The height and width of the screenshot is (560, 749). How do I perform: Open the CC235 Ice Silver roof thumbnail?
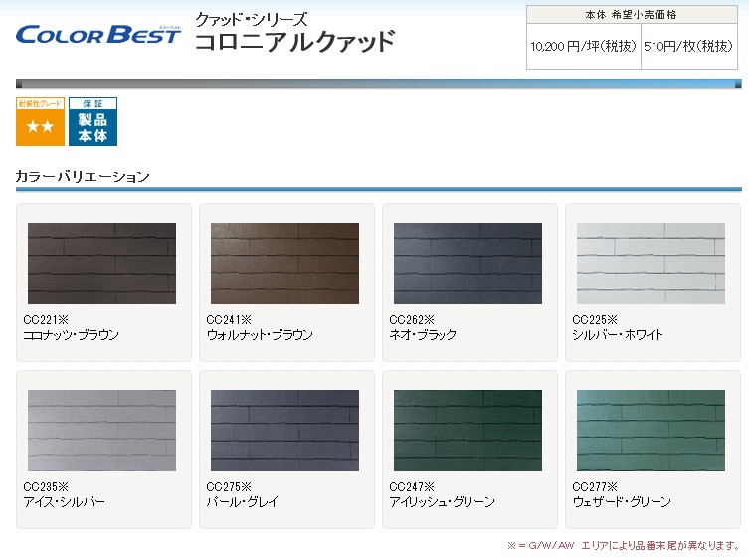[101, 431]
